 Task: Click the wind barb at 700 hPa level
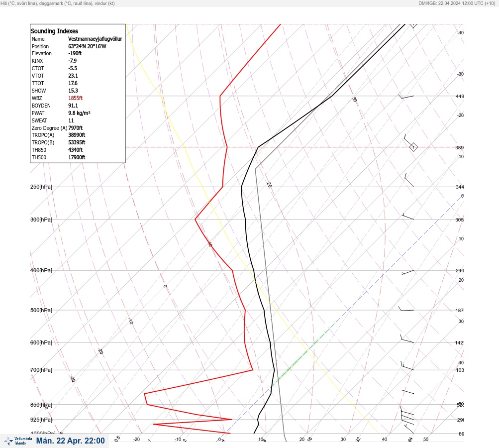[x=407, y=366]
